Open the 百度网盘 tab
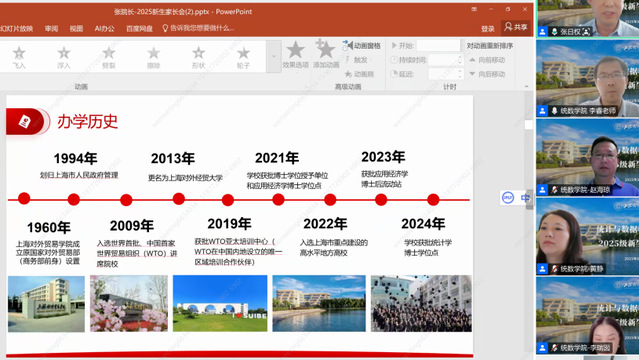Image resolution: width=639 pixels, height=360 pixels. click(139, 29)
